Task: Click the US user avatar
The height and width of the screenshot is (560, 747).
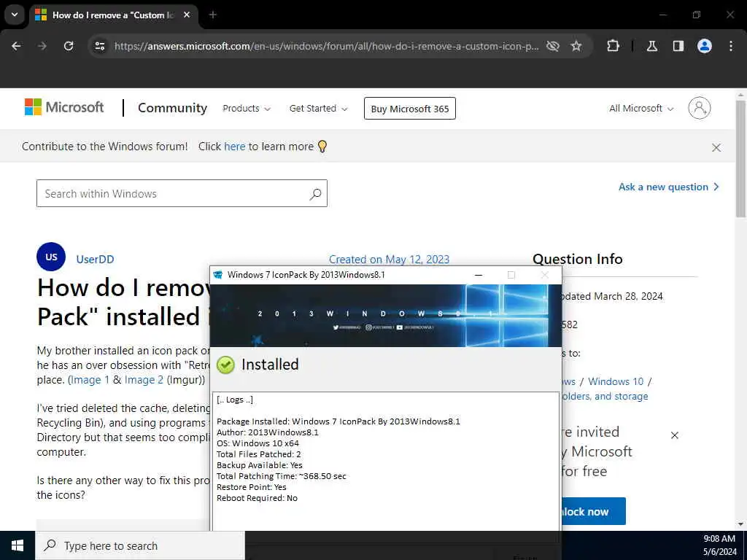Action: pos(51,257)
